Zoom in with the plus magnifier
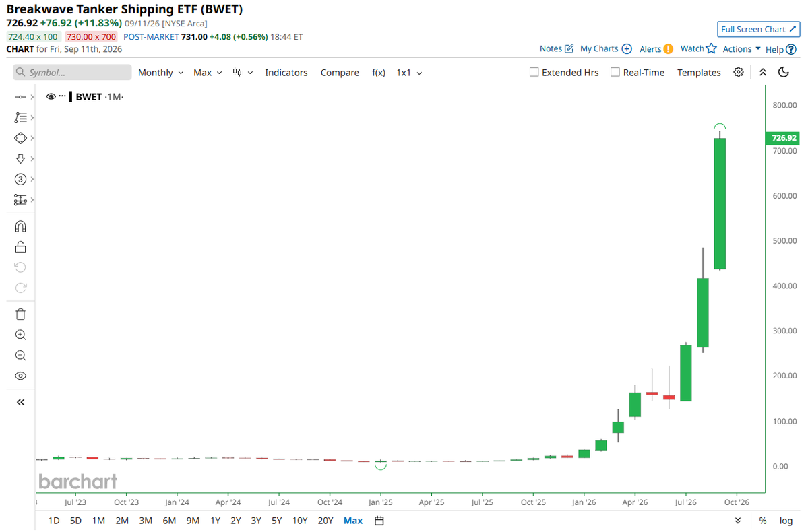Viewport: 808px width, 532px height. 20,335
